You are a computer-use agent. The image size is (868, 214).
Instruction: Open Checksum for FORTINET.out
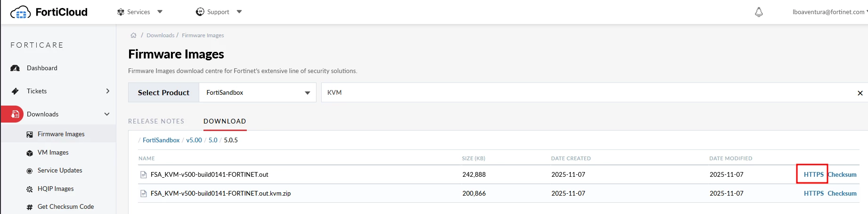point(842,174)
